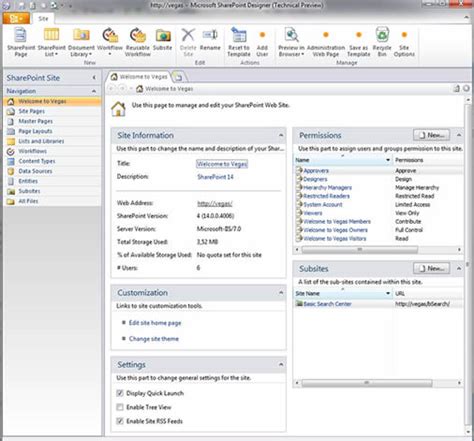This screenshot has height=441, width=474.
Task: Click New button in Subsites
Action: tap(431, 268)
